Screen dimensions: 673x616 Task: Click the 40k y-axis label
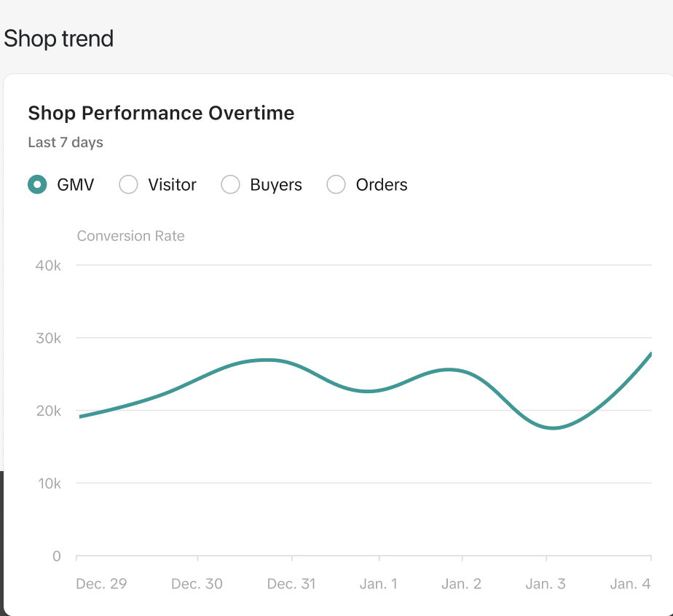48,266
